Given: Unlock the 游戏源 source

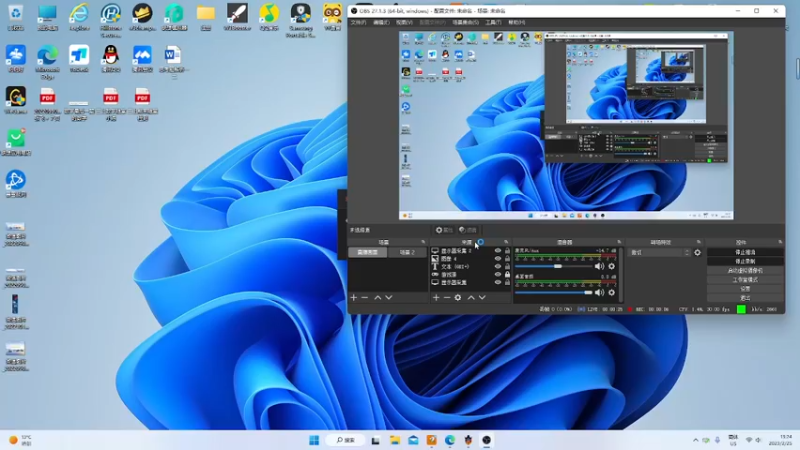Looking at the screenshot, I should coord(507,274).
